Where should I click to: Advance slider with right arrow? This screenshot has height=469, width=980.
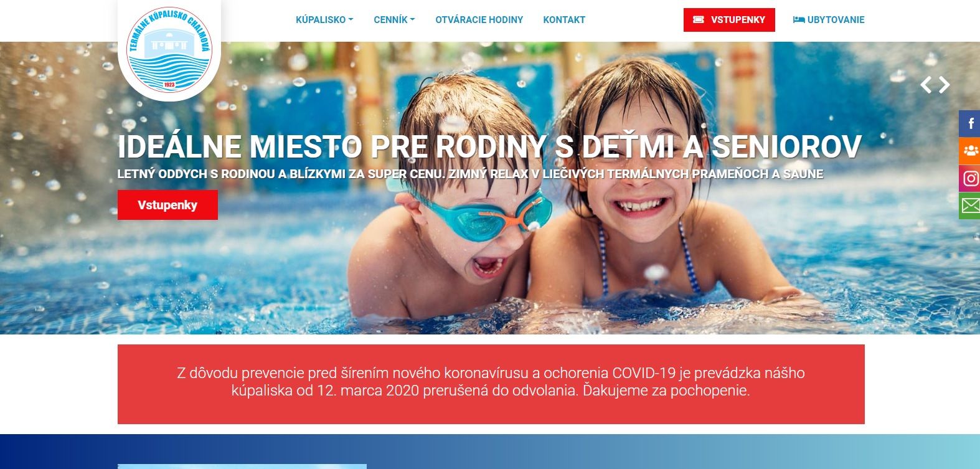[945, 85]
